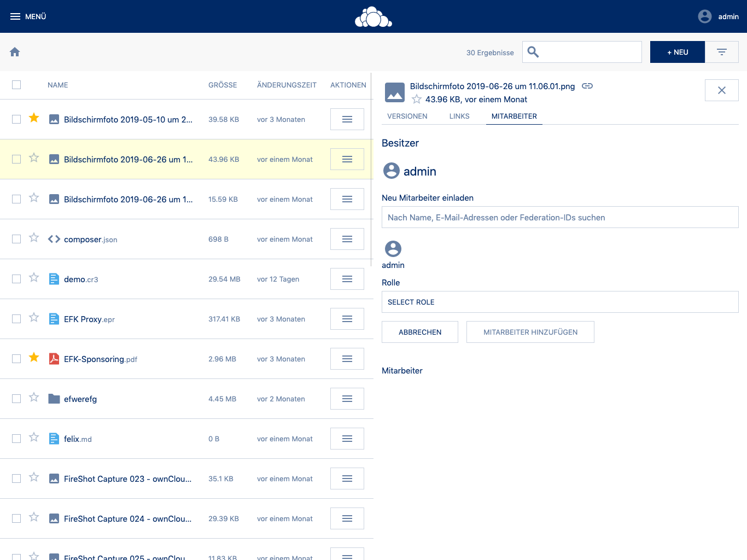
Task: Check the box for composer.json
Action: [x=16, y=239]
